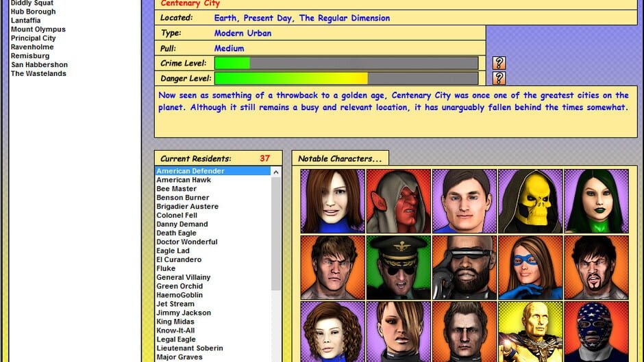The height and width of the screenshot is (362, 644).
Task: Open the Notable Characters tab
Action: (x=340, y=159)
